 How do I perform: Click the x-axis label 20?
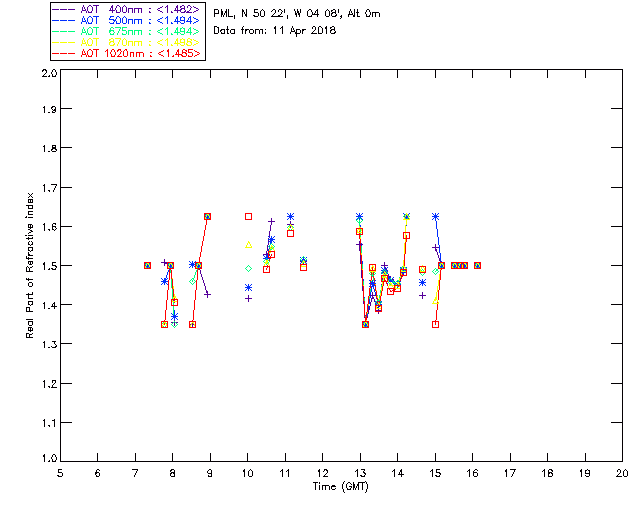click(622, 473)
